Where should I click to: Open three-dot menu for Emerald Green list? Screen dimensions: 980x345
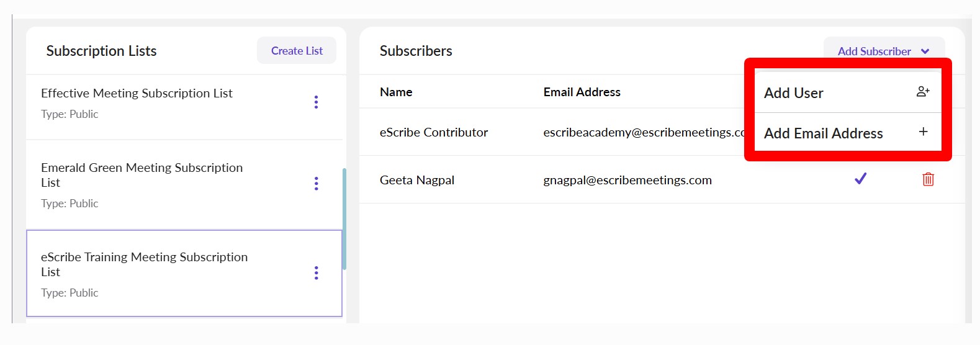[x=316, y=183]
